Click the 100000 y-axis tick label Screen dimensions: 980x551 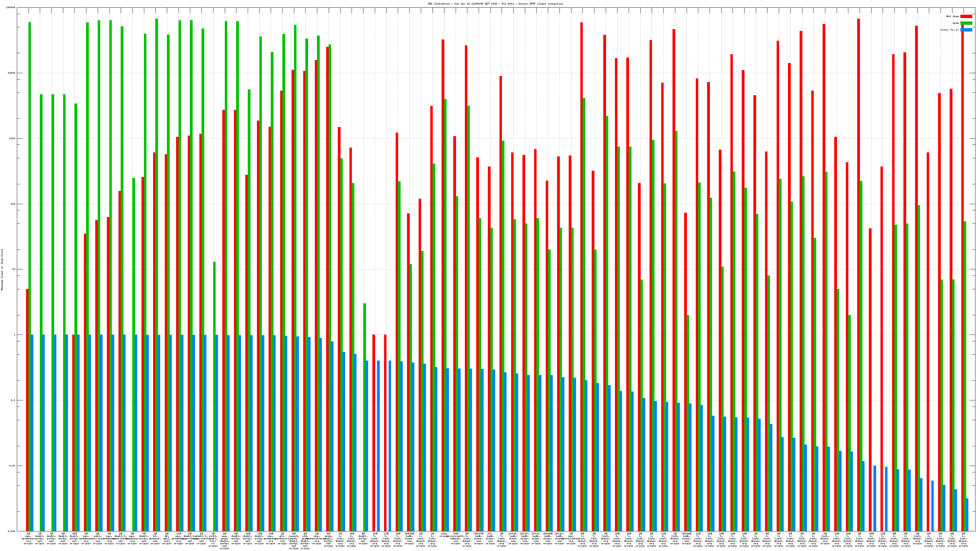tap(11, 8)
